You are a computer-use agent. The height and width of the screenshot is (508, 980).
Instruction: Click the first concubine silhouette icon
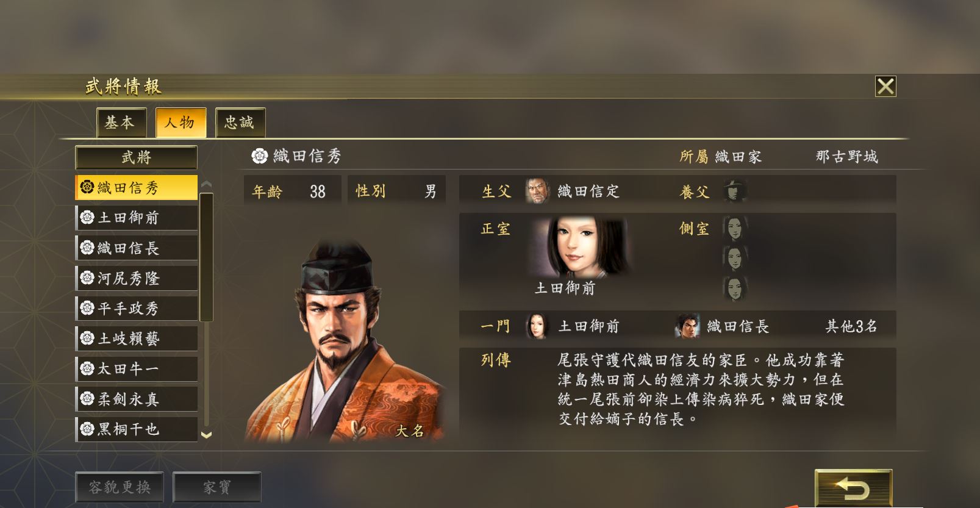(x=735, y=228)
